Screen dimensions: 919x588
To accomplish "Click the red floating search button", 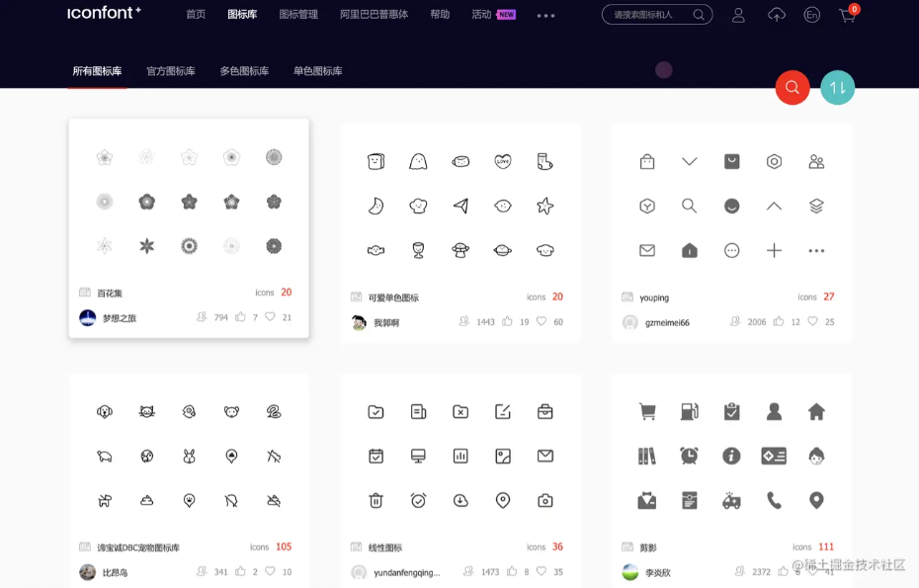I will point(792,88).
